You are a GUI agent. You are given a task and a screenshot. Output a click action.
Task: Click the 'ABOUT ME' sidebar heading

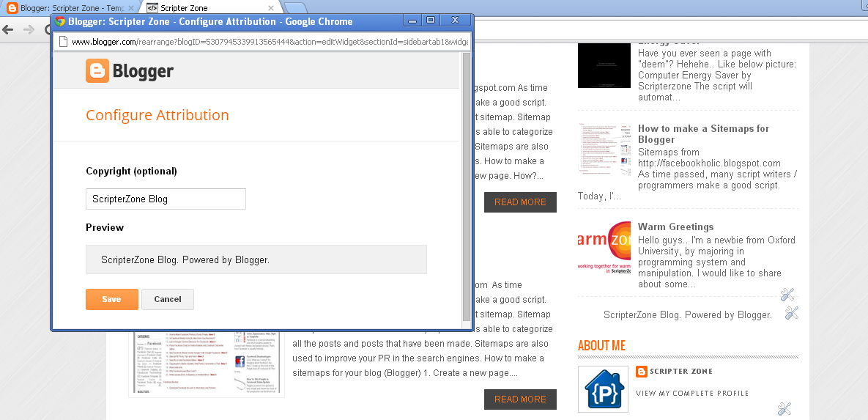point(601,346)
